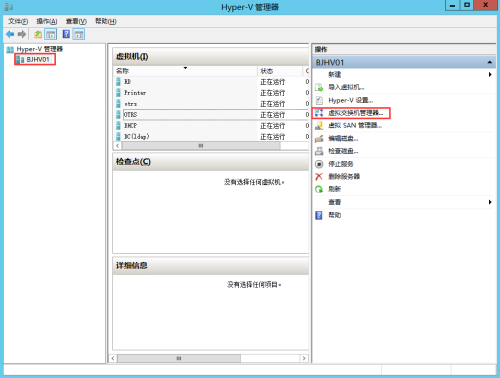Click the 编辑磁盘 edit disk icon

(x=319, y=138)
